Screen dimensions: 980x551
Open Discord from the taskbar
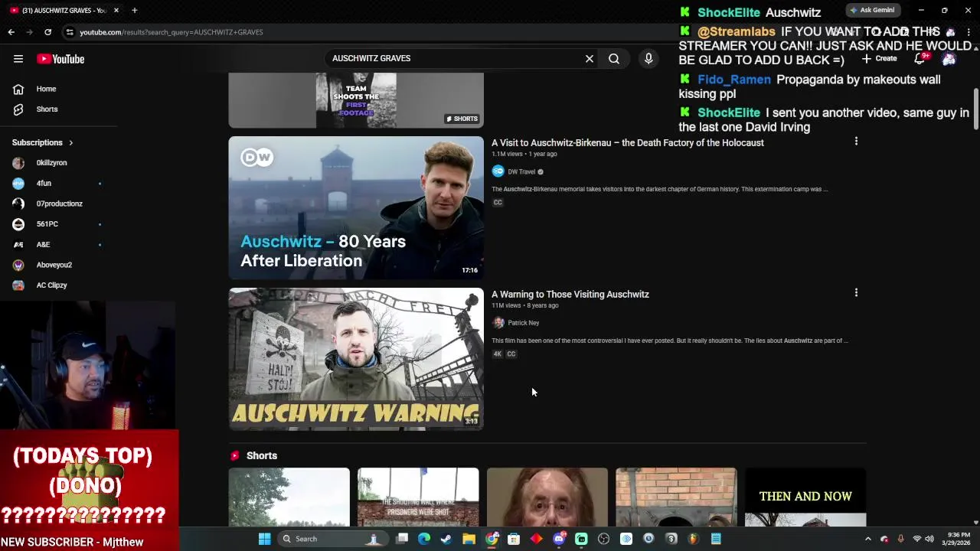(x=559, y=539)
